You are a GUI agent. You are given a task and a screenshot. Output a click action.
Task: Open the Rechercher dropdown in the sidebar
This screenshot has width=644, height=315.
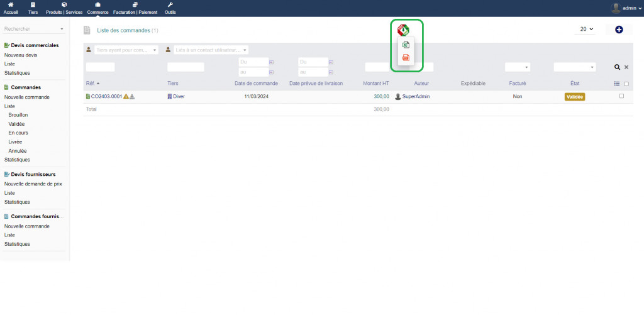point(34,29)
